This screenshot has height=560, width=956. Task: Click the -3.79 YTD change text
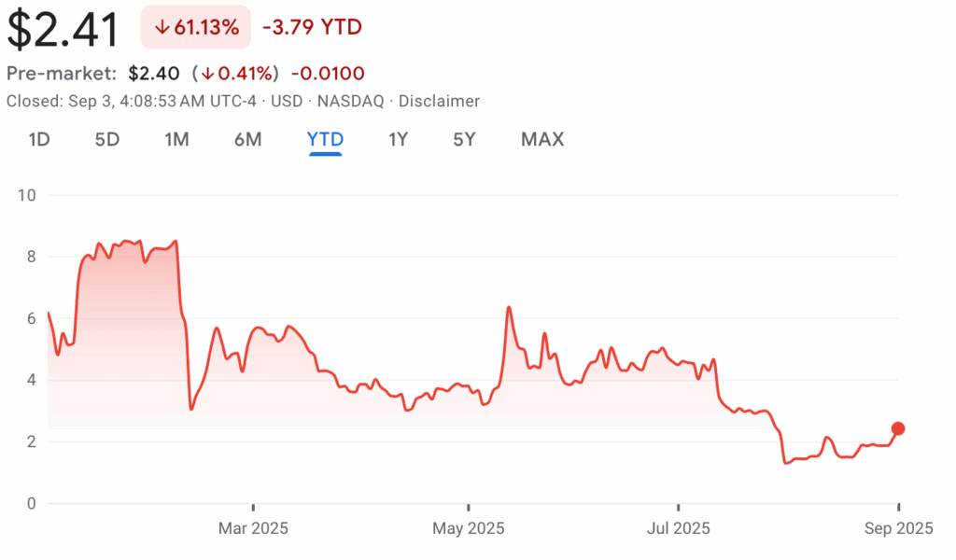point(312,27)
